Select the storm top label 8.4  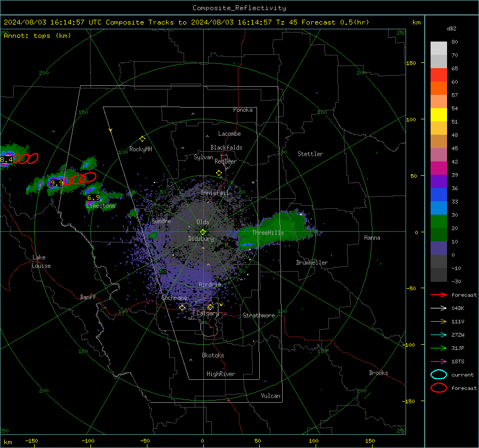pos(6,159)
